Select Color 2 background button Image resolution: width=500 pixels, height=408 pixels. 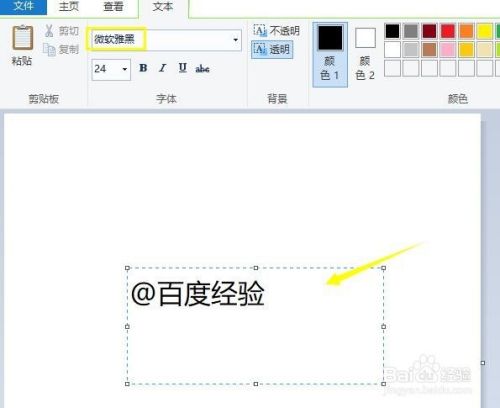click(x=365, y=54)
